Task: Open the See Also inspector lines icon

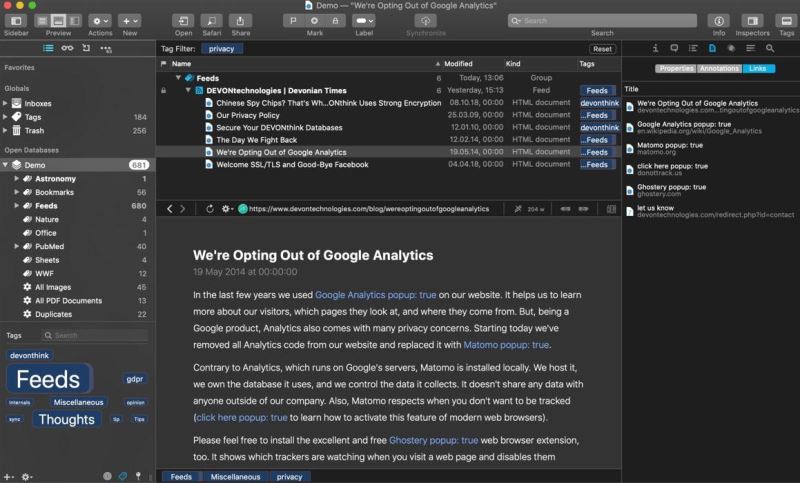Action: [x=751, y=48]
